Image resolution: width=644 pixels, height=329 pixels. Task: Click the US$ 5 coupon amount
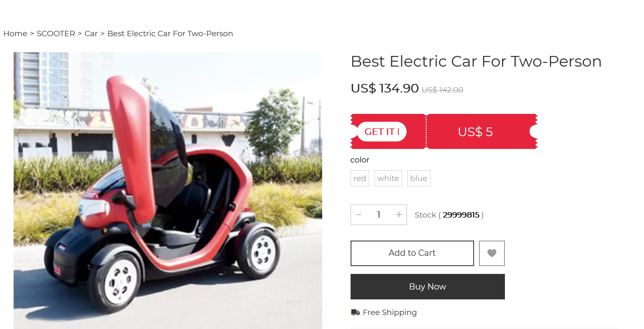[x=475, y=132]
